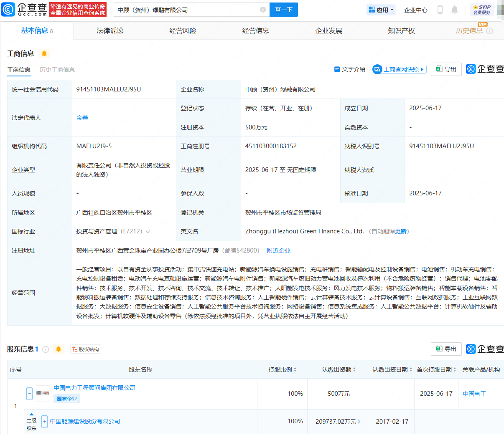The image size is (504, 435).
Task: Open the 应用 dropdown menu
Action: 381,10
